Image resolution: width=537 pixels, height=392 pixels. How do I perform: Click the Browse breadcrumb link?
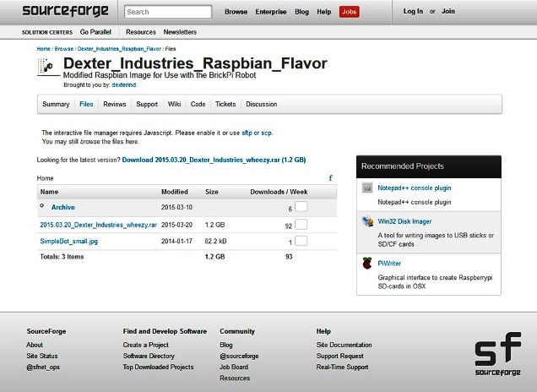[64, 49]
